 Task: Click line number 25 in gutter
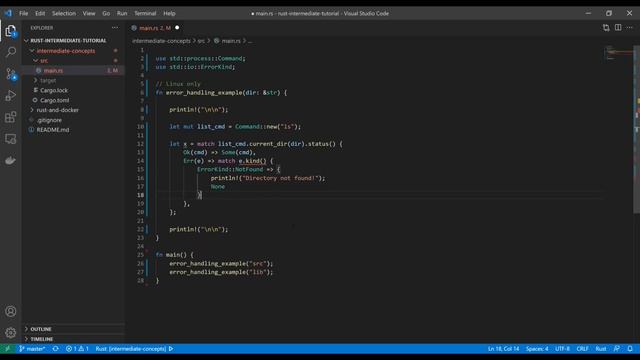pos(140,255)
